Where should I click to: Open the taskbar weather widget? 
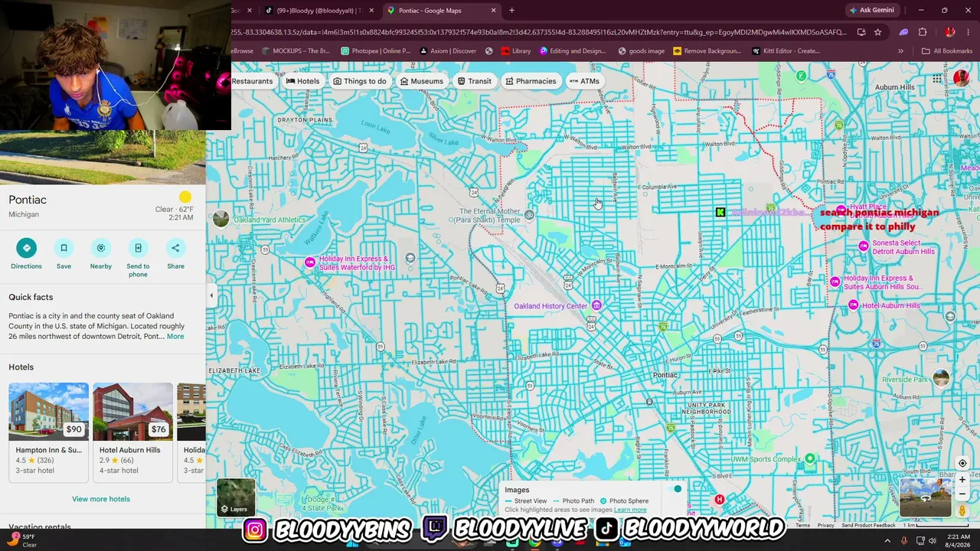23,540
